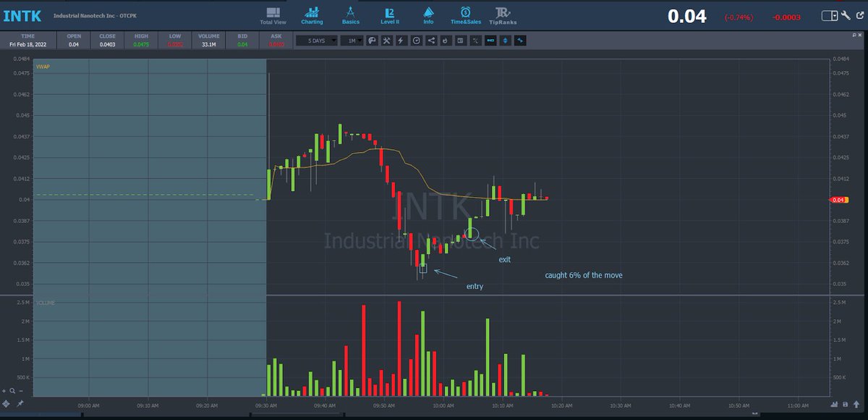
Task: Click the 10:00 AM time axis label
Action: (443, 407)
